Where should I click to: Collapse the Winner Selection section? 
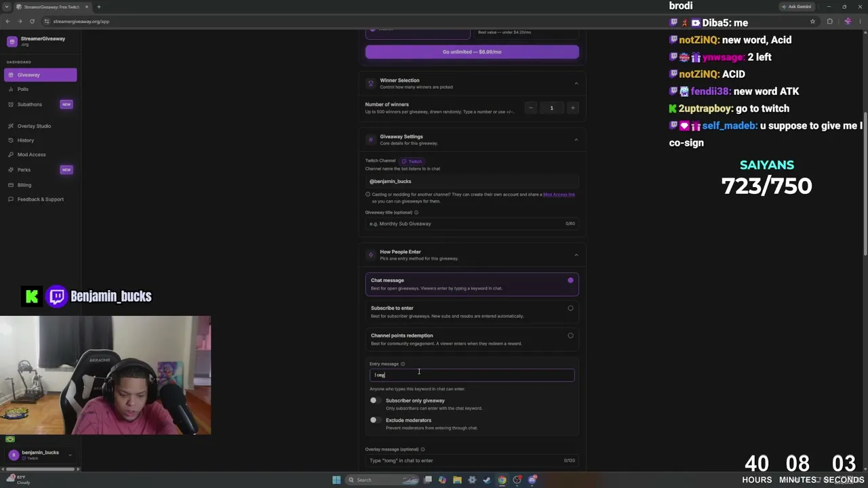coord(576,83)
